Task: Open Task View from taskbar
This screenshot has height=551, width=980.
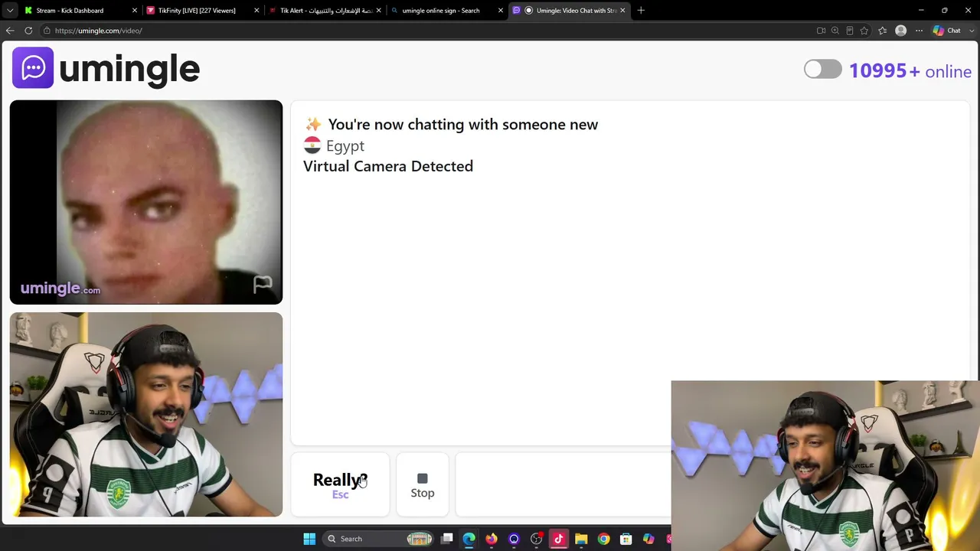Action: (x=447, y=539)
